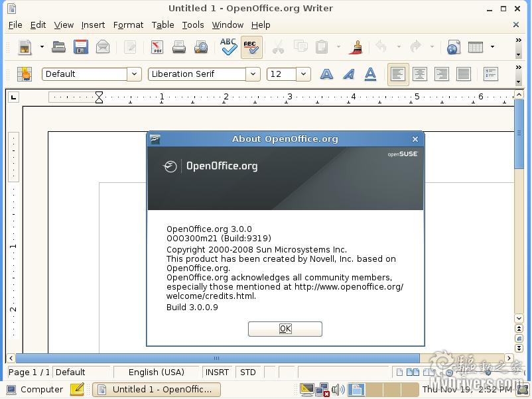Image resolution: width=532 pixels, height=399 pixels.
Task: Save document with floppy disk icon
Action: (x=81, y=47)
